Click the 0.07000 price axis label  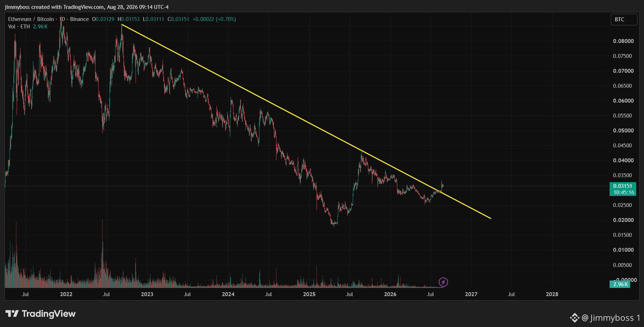[623, 71]
